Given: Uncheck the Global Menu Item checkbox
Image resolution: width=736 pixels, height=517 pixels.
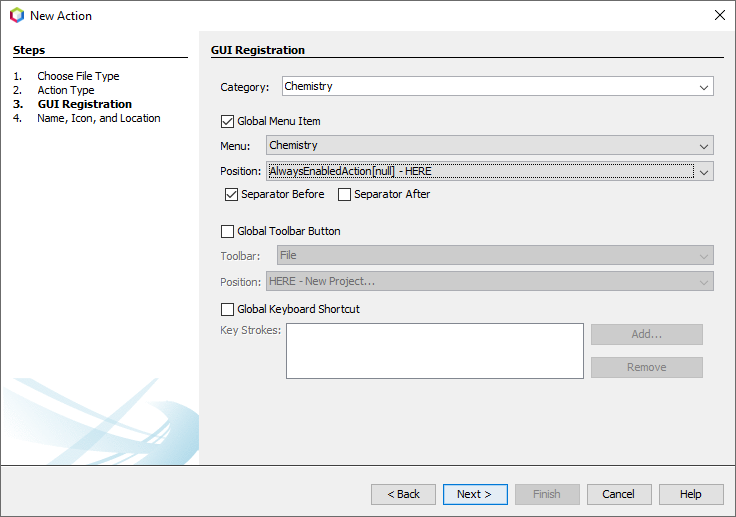Looking at the screenshot, I should 227,121.
